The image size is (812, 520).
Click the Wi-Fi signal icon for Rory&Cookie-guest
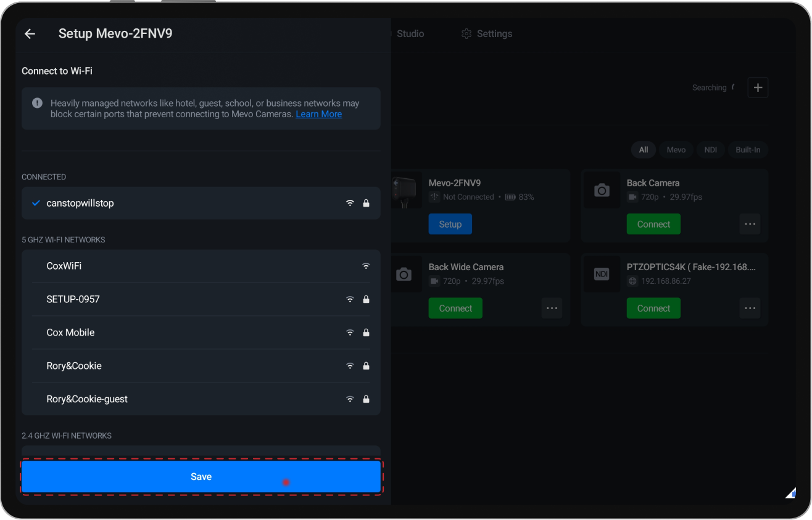click(x=350, y=399)
